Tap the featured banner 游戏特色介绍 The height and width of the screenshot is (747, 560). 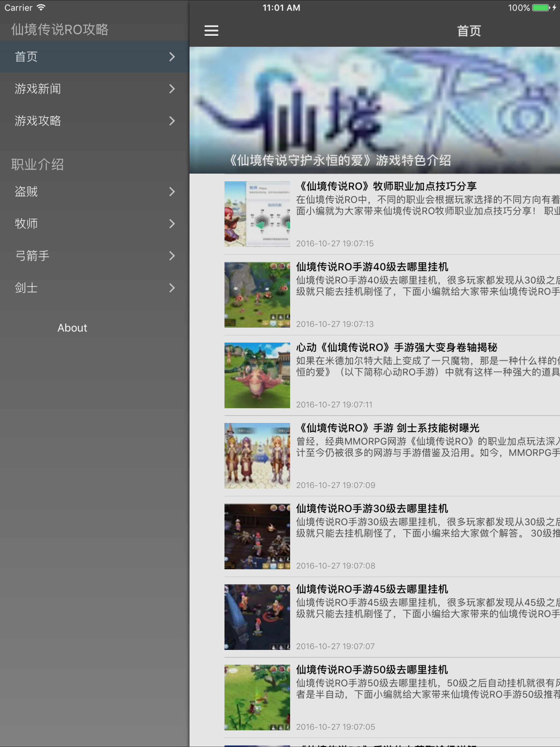coord(374,110)
